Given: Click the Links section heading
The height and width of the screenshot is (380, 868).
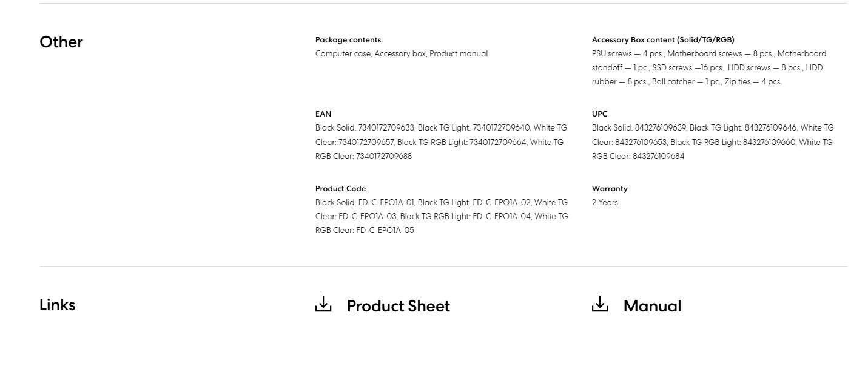Looking at the screenshot, I should point(58,305).
